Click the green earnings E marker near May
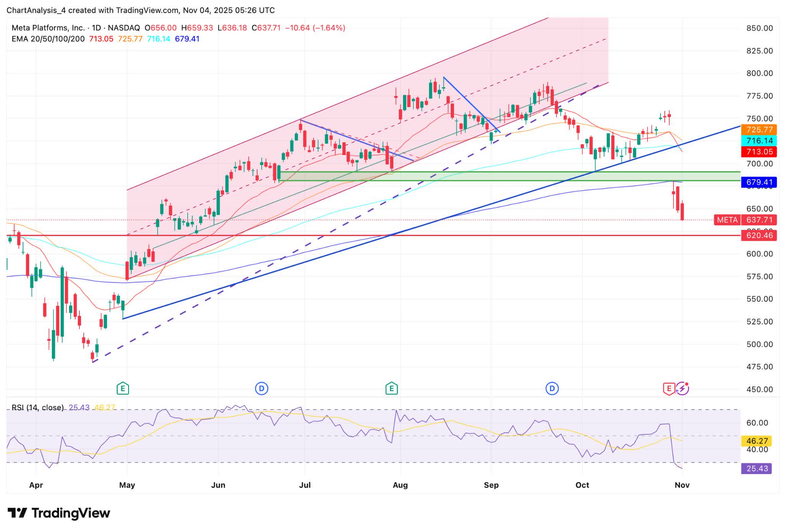 coord(123,388)
